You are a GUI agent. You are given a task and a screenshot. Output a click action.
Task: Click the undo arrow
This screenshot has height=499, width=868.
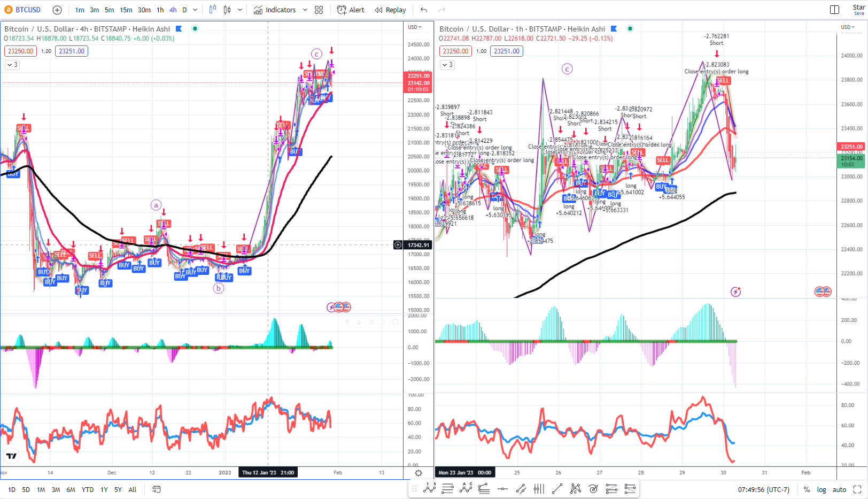point(424,10)
